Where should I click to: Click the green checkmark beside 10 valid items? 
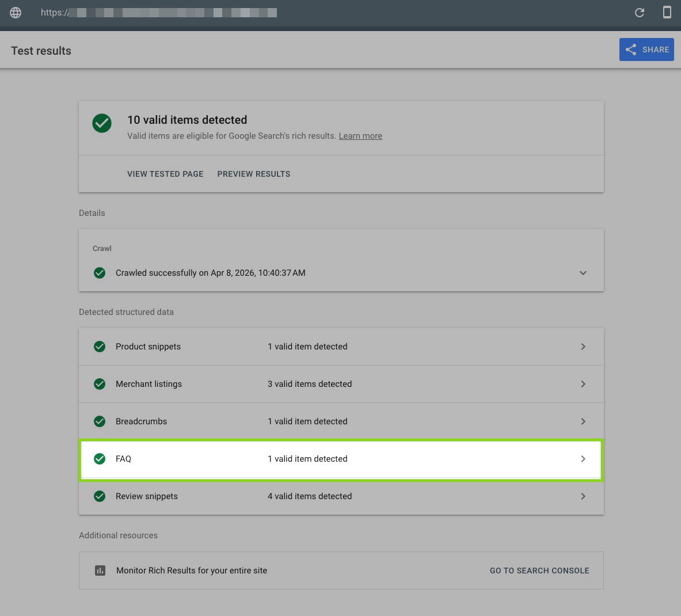tap(102, 123)
